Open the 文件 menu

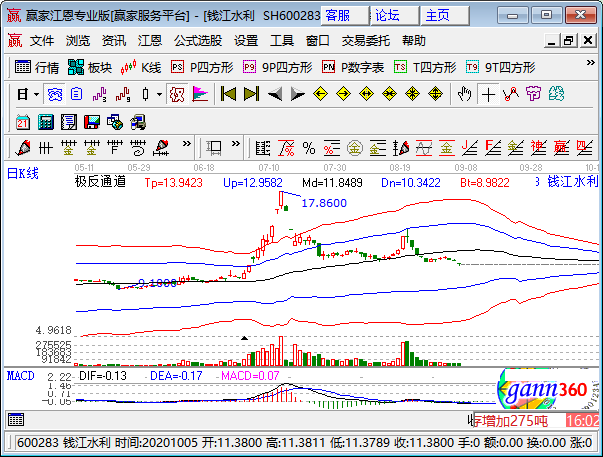point(42,41)
